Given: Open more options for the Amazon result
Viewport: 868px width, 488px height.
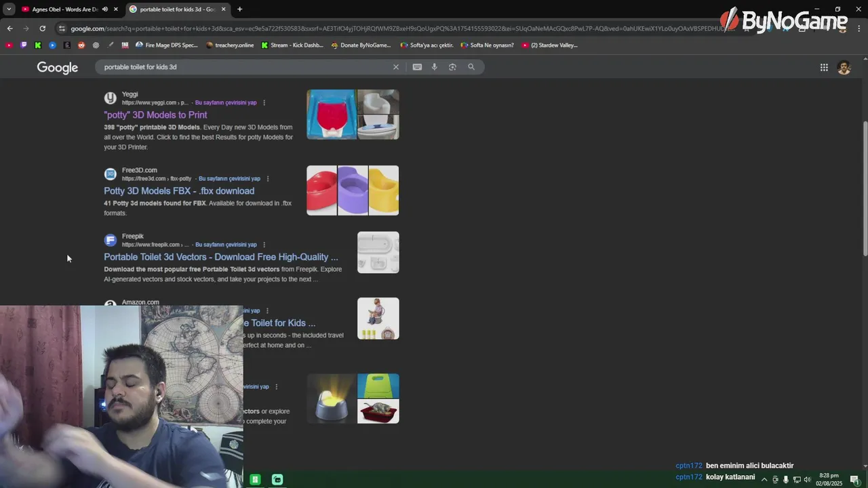Looking at the screenshot, I should pyautogui.click(x=267, y=310).
